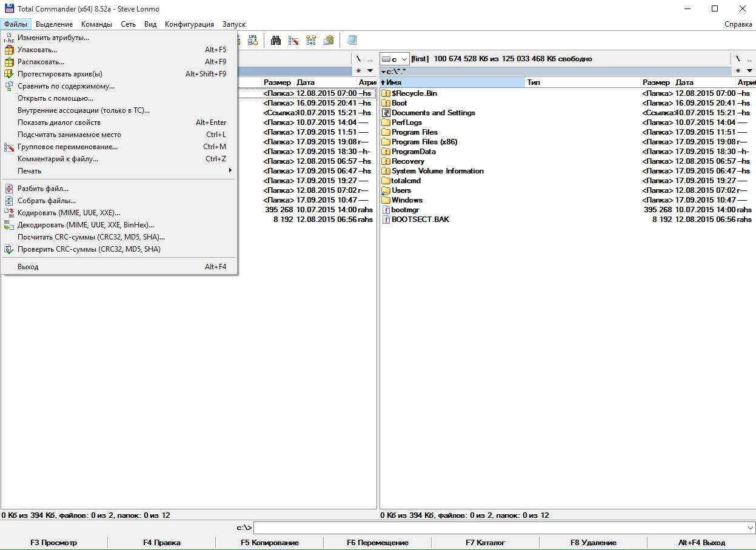The height and width of the screenshot is (550, 756).
Task: Click the F7 Каталог button
Action: 486,543
